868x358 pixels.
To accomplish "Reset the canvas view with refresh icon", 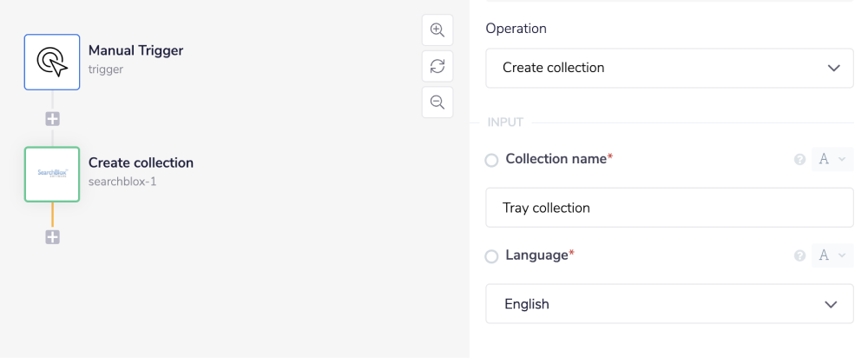I will pos(437,66).
